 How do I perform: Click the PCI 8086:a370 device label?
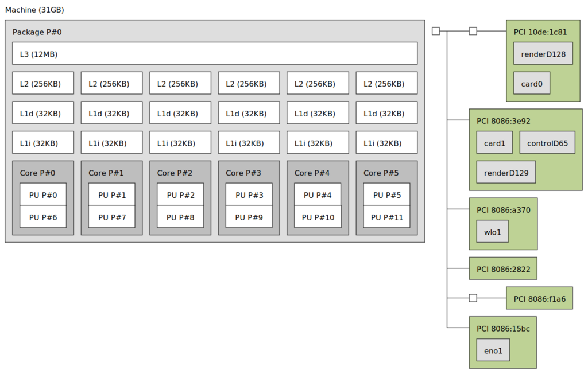point(503,211)
